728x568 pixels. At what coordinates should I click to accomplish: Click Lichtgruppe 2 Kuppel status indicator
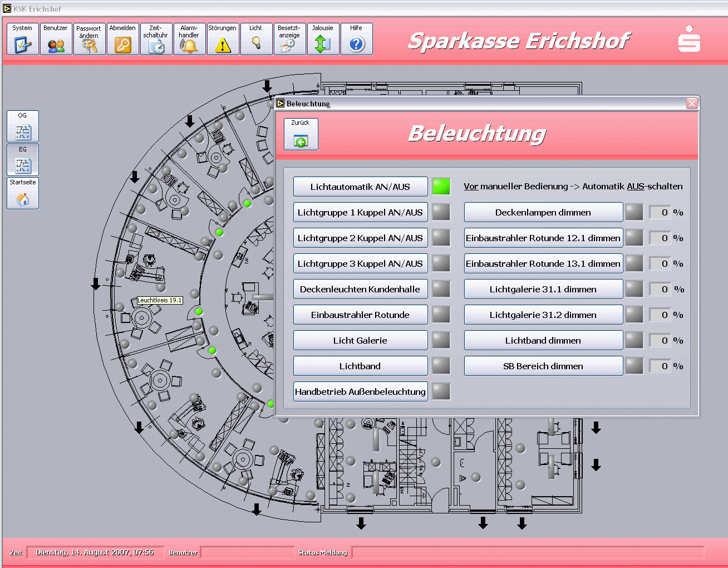click(x=441, y=238)
